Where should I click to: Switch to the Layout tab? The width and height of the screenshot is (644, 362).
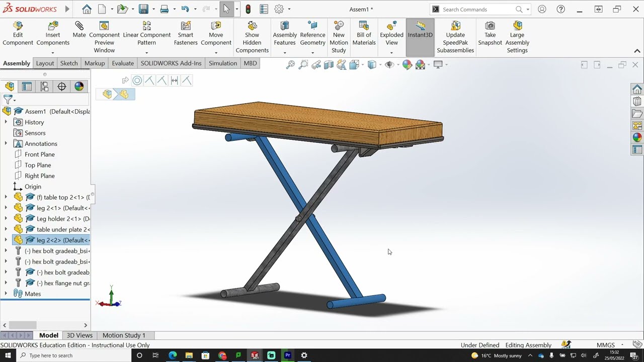[x=45, y=63]
